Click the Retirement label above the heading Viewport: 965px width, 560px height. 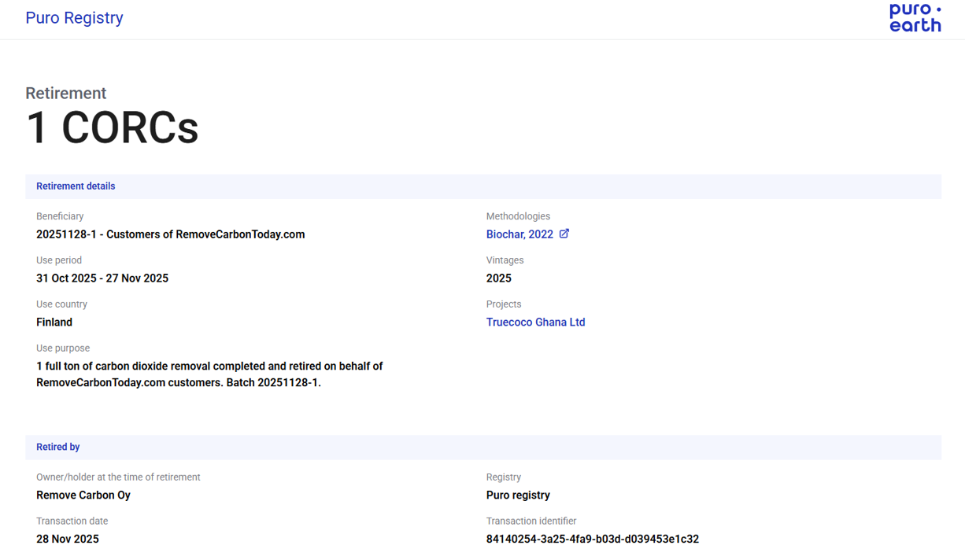[x=65, y=93]
